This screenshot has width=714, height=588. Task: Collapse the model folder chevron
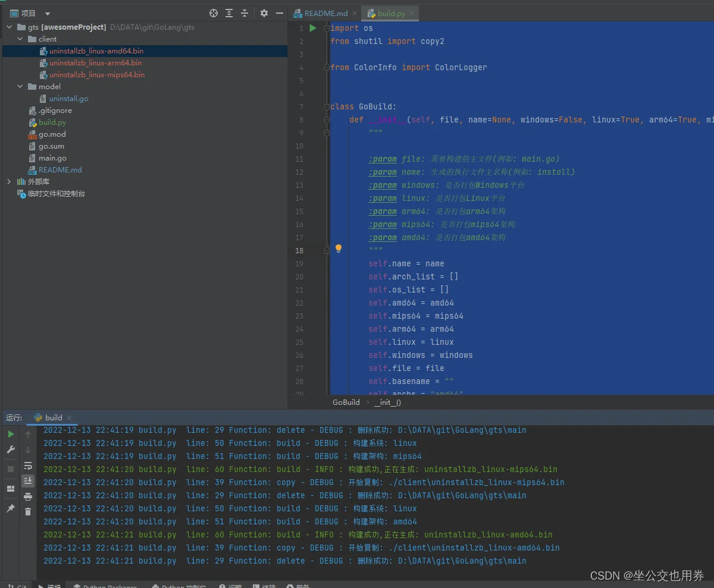coord(20,87)
